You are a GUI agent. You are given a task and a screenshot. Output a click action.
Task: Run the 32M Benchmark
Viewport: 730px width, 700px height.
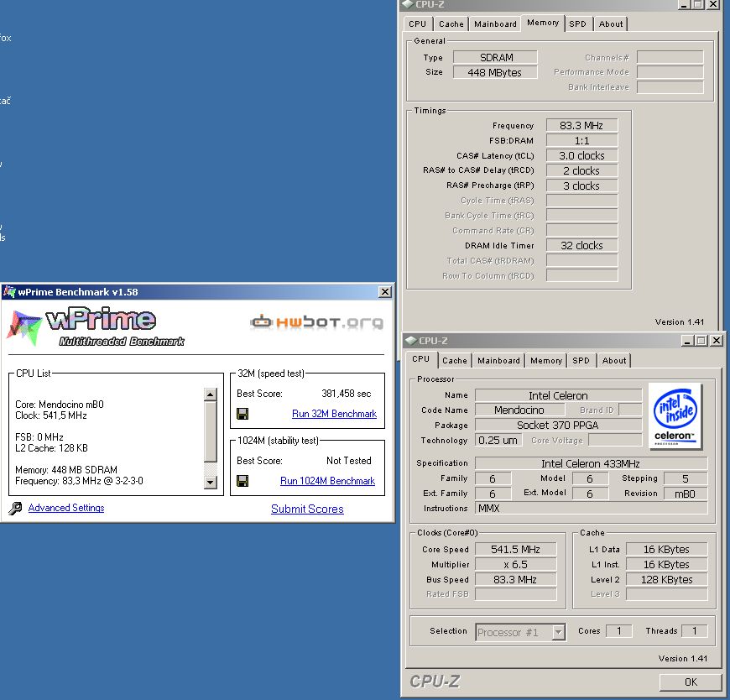click(x=334, y=414)
